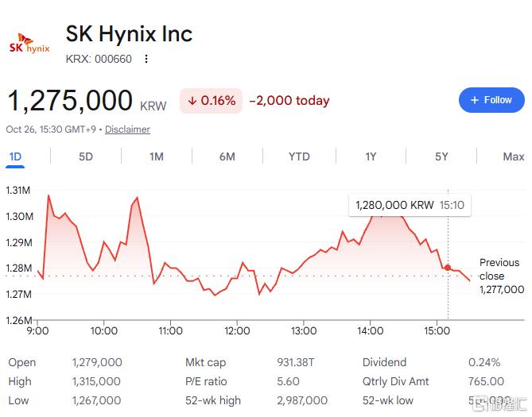532x417 pixels.
Task: Click the P/E ratio label
Action: (x=206, y=381)
